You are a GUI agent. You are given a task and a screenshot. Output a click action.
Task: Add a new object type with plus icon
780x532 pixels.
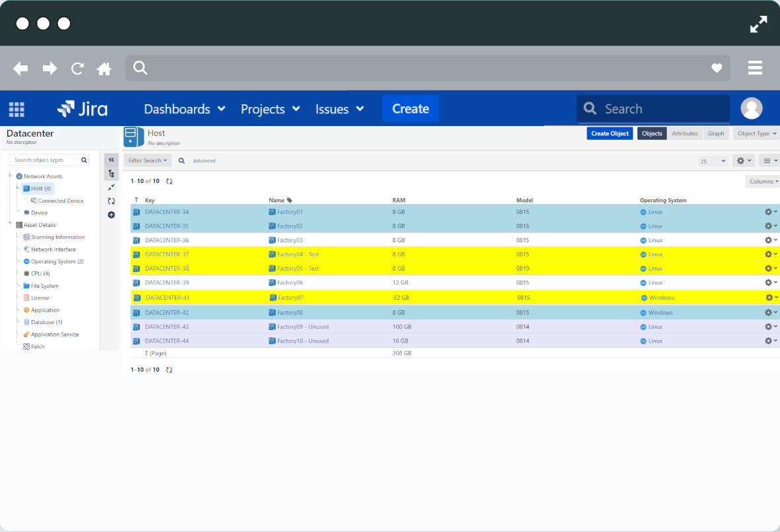(x=112, y=215)
